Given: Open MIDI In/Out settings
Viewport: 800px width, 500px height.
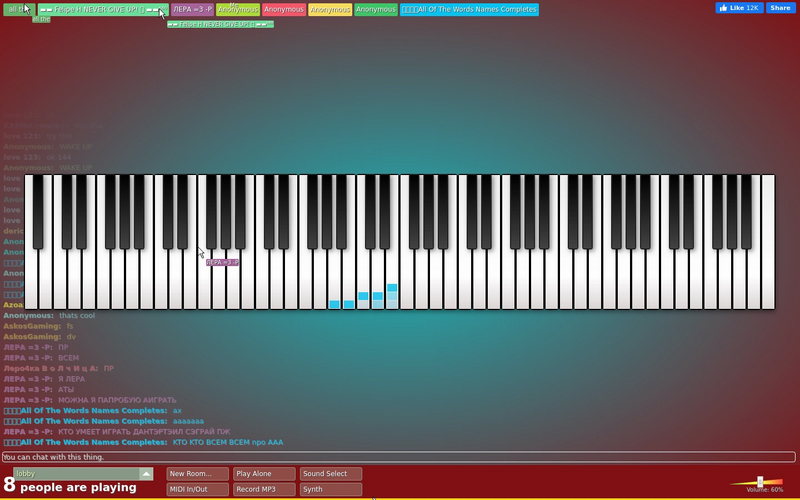Looking at the screenshot, I should (197, 489).
